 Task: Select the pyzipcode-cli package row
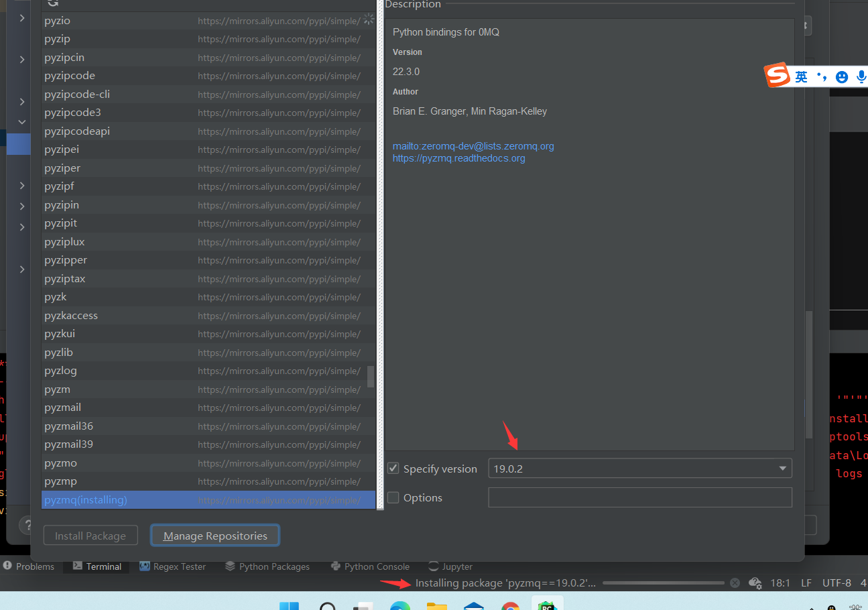pos(208,95)
